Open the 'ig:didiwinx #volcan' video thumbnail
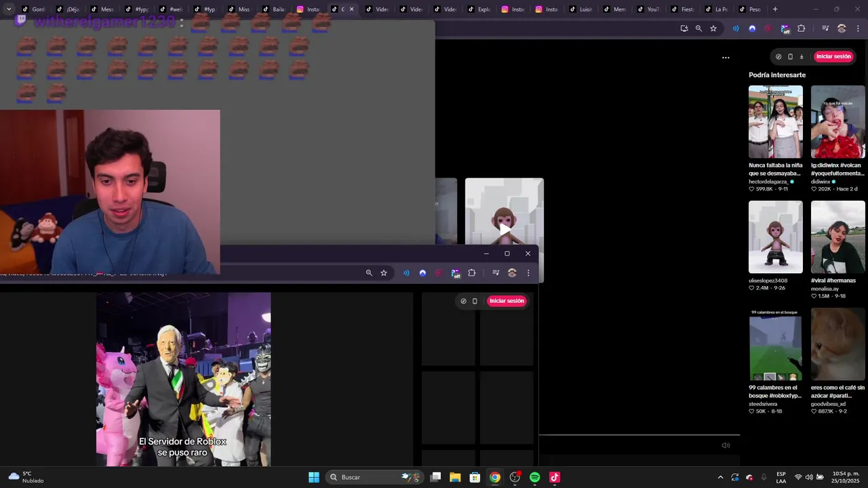 [x=838, y=122]
